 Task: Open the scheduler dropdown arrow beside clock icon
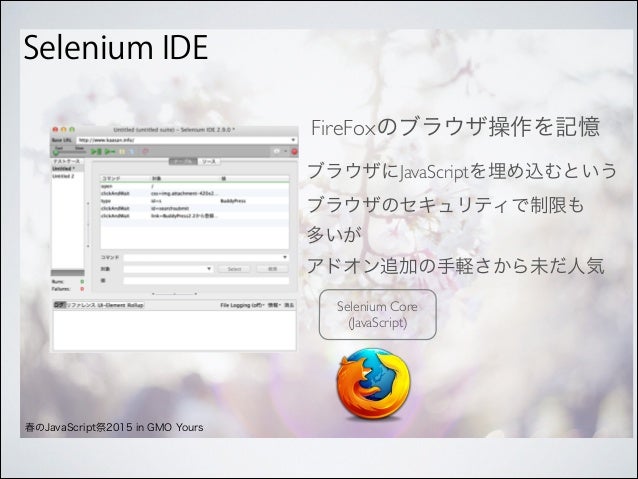click(x=285, y=151)
